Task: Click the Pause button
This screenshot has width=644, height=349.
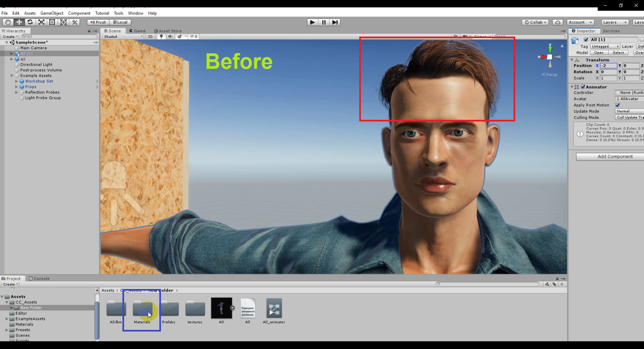Action: click(x=324, y=22)
